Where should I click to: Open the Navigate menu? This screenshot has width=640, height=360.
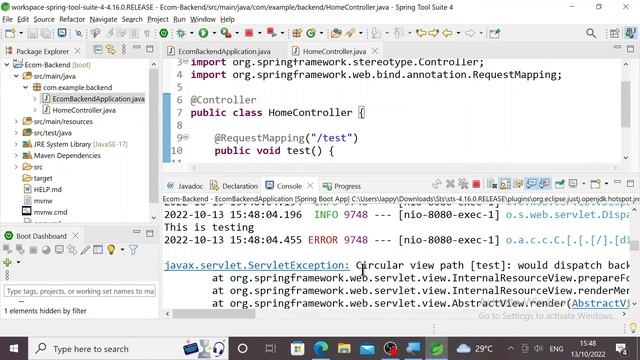coord(103,19)
